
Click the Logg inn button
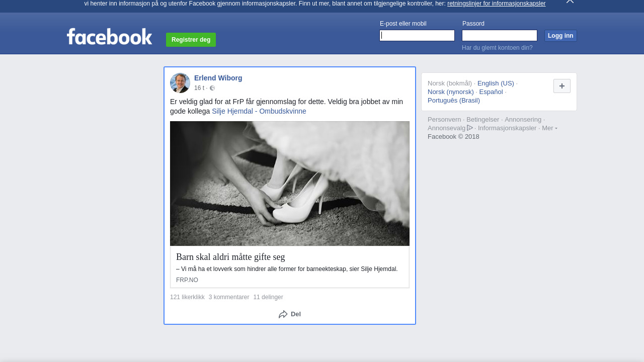(560, 36)
